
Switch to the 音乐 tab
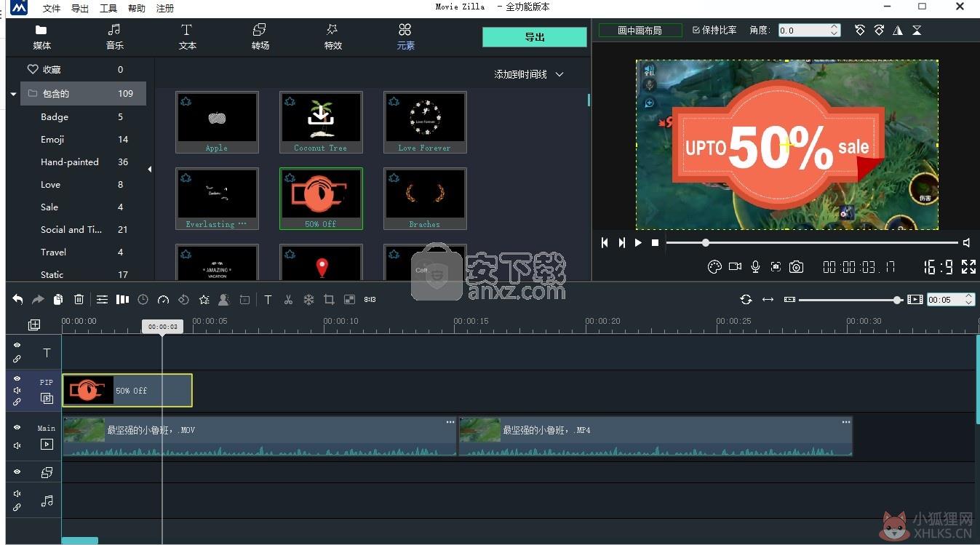(114, 36)
